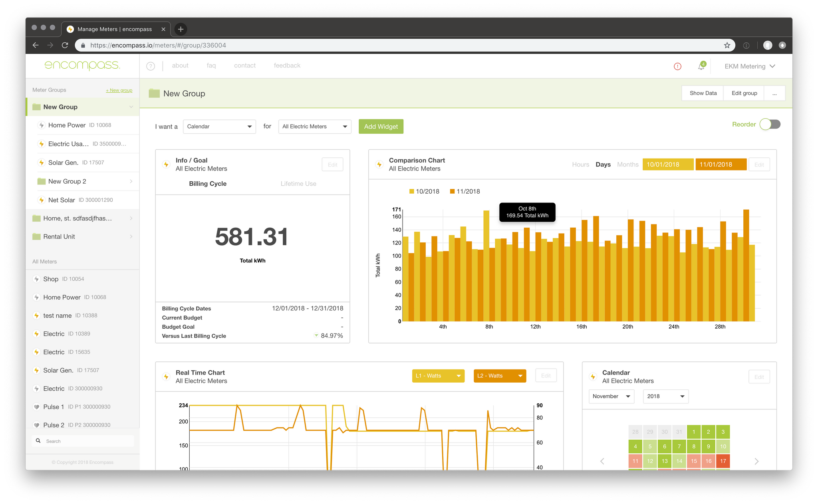Click the search magnifier icon in sidebar
This screenshot has height=504, width=818.
click(x=38, y=441)
